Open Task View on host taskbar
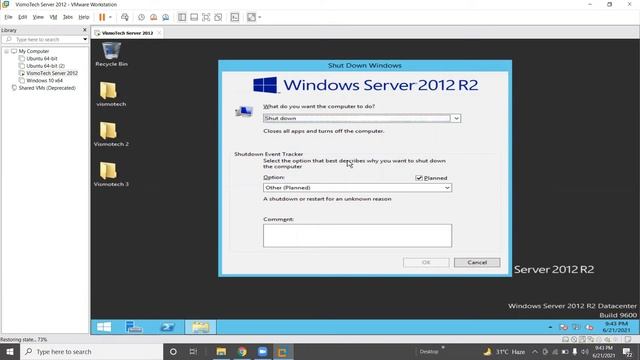This screenshot has height=360, width=640. coord(193,351)
